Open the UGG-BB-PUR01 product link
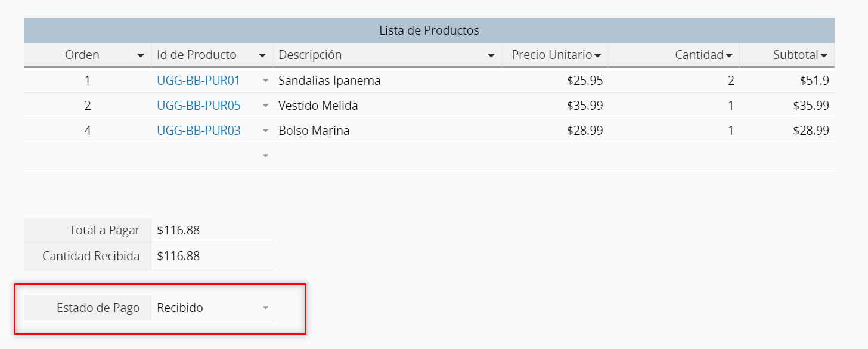868x349 pixels. tap(199, 81)
